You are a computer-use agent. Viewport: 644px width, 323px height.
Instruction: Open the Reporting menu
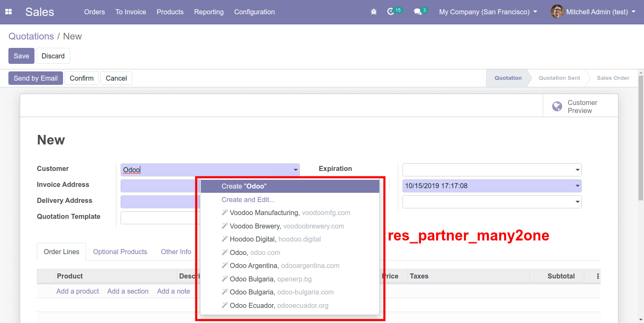[209, 12]
